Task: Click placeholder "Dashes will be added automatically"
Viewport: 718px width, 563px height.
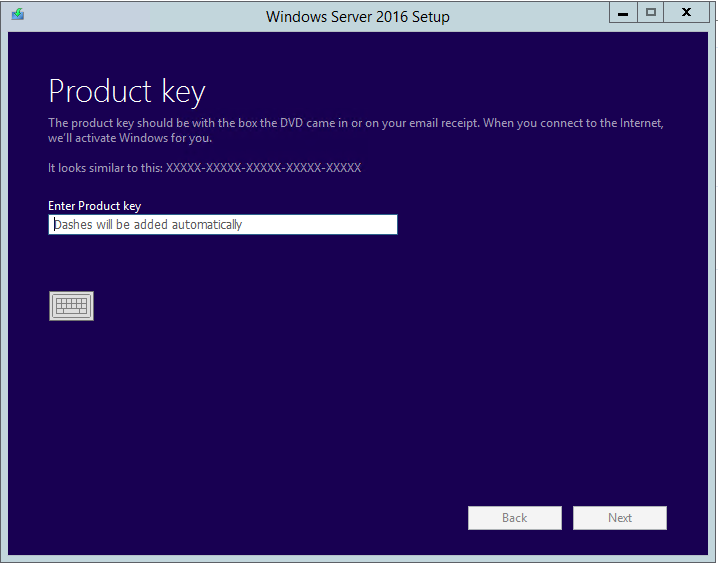Action: click(x=148, y=225)
